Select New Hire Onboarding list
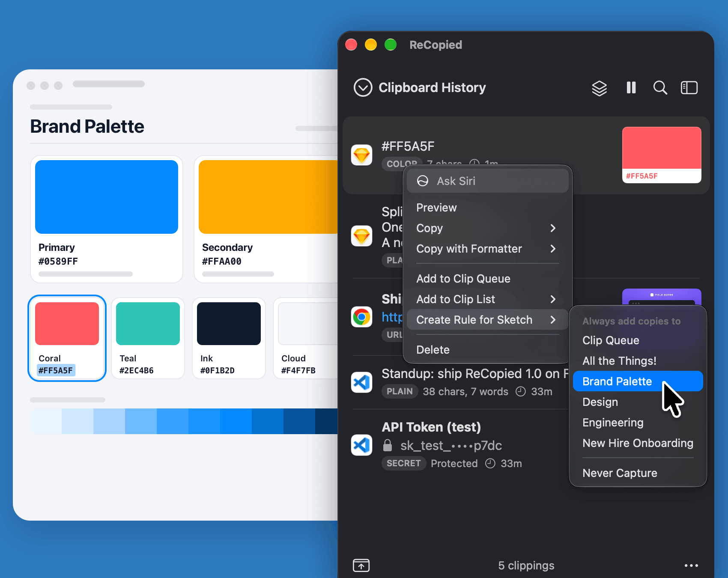 pos(638,443)
